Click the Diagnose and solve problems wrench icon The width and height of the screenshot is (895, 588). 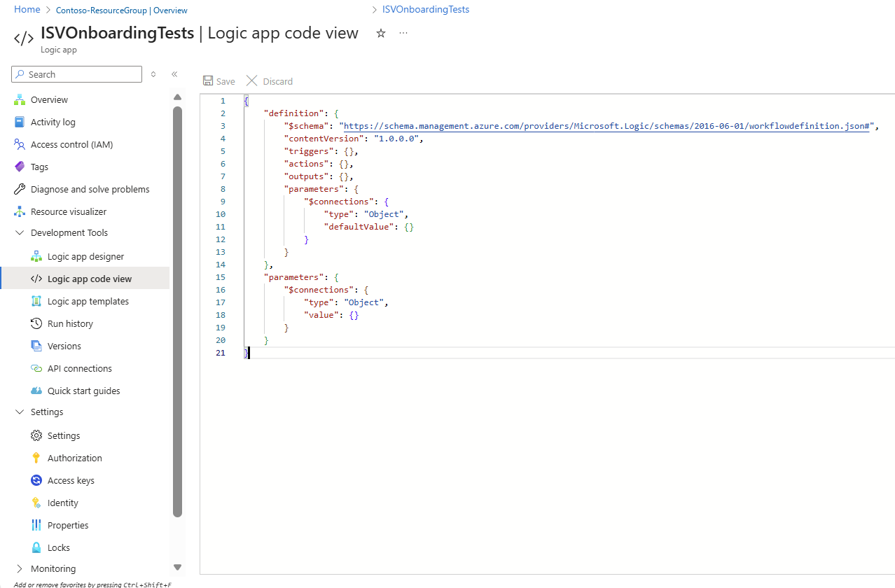pos(20,189)
